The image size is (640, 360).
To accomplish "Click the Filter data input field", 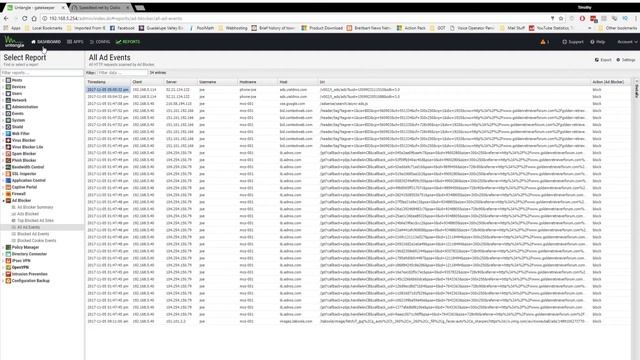I will (x=122, y=73).
